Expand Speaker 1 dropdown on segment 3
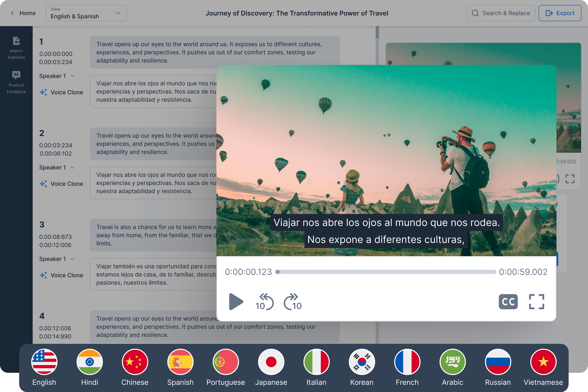Viewport: 588px width, 392px height. (57, 259)
